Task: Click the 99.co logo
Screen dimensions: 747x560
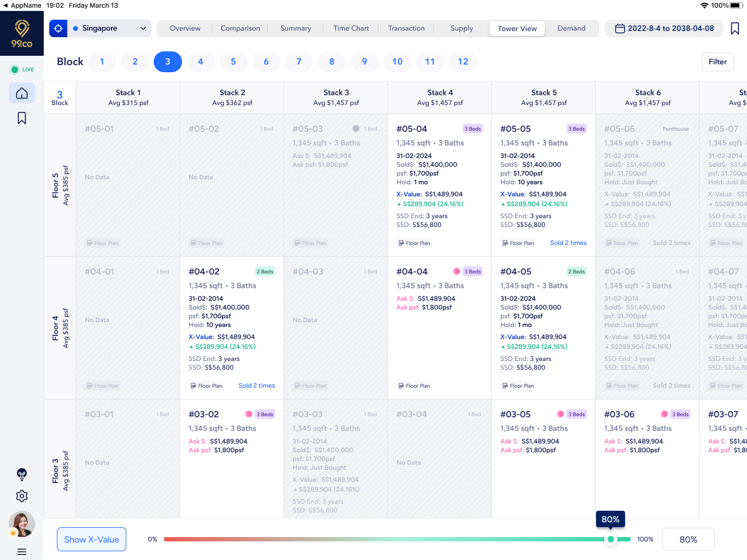Action: coord(22,34)
